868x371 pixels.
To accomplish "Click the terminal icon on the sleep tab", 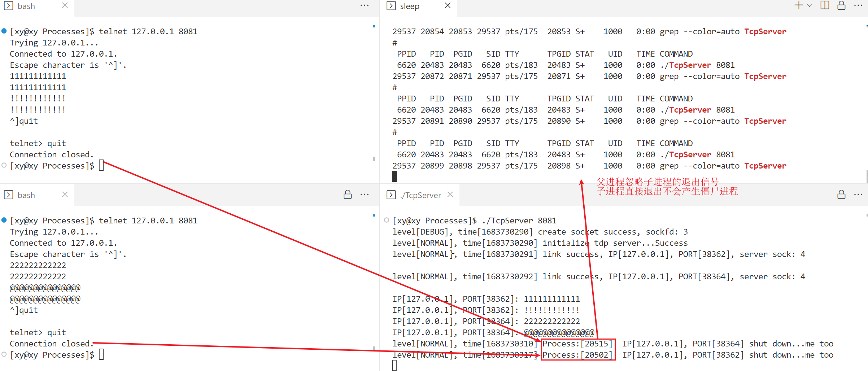I will pos(391,6).
